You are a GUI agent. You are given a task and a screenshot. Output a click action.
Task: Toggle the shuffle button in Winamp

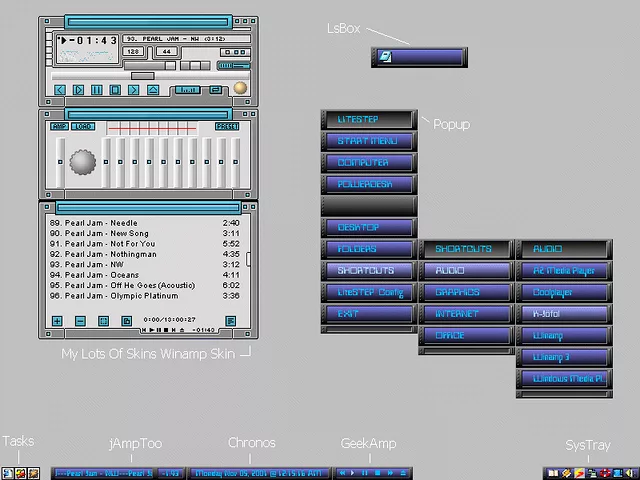pyautogui.click(x=187, y=90)
